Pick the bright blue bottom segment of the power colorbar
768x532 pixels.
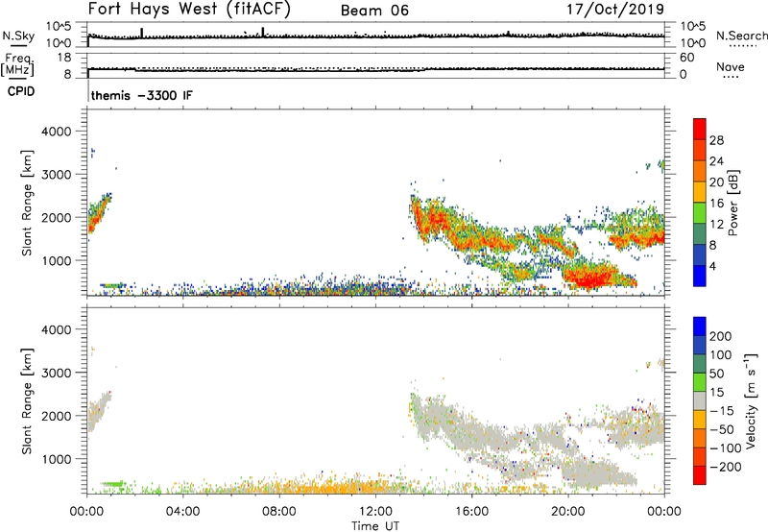click(x=700, y=276)
